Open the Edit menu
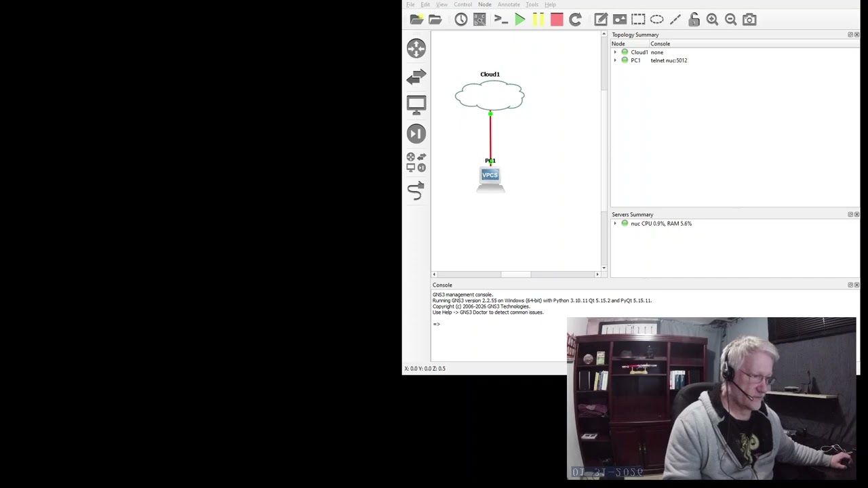The width and height of the screenshot is (868, 488). (425, 5)
